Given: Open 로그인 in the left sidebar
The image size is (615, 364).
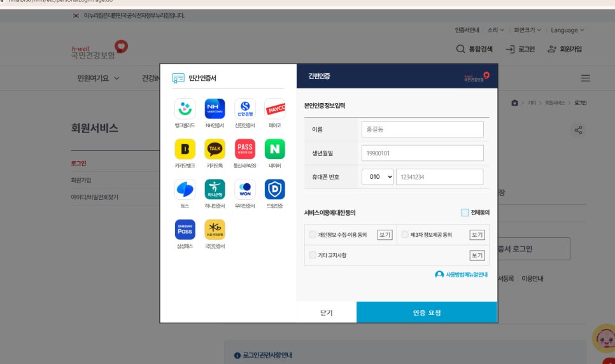Looking at the screenshot, I should pos(78,163).
